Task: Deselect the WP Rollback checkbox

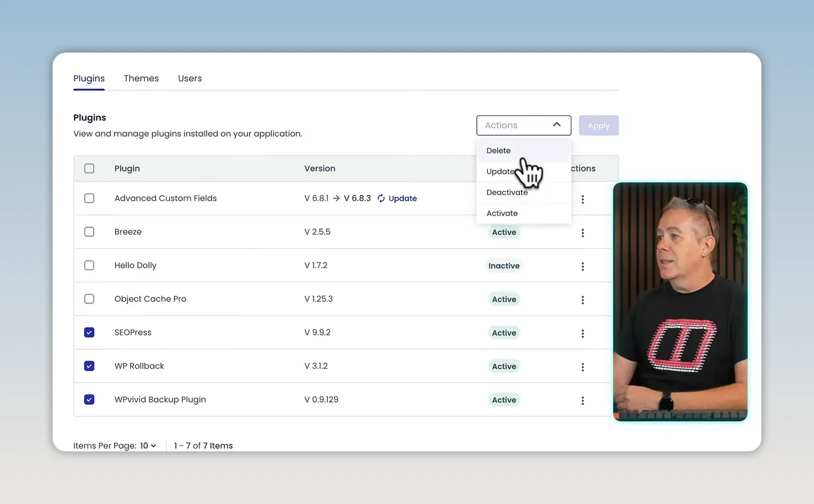Action: click(x=89, y=366)
